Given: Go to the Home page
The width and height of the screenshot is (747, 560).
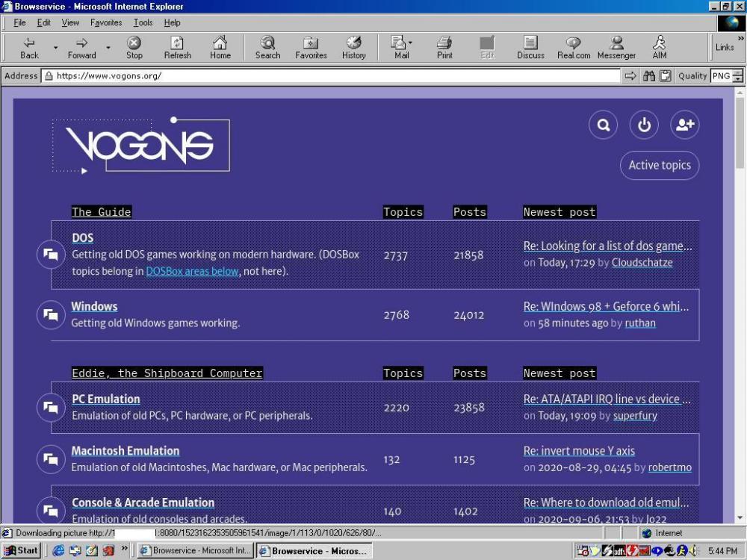Looking at the screenshot, I should coord(220,47).
